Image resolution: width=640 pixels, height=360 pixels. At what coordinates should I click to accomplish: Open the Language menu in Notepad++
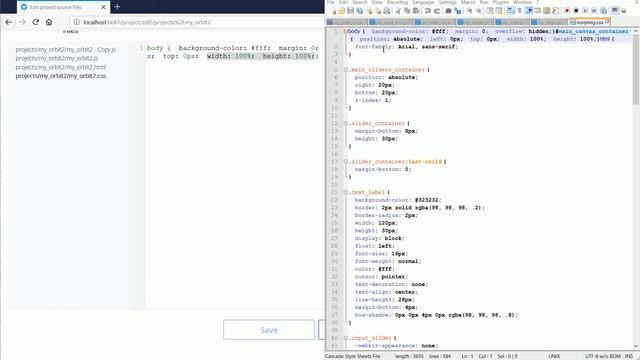tap(423, 2)
